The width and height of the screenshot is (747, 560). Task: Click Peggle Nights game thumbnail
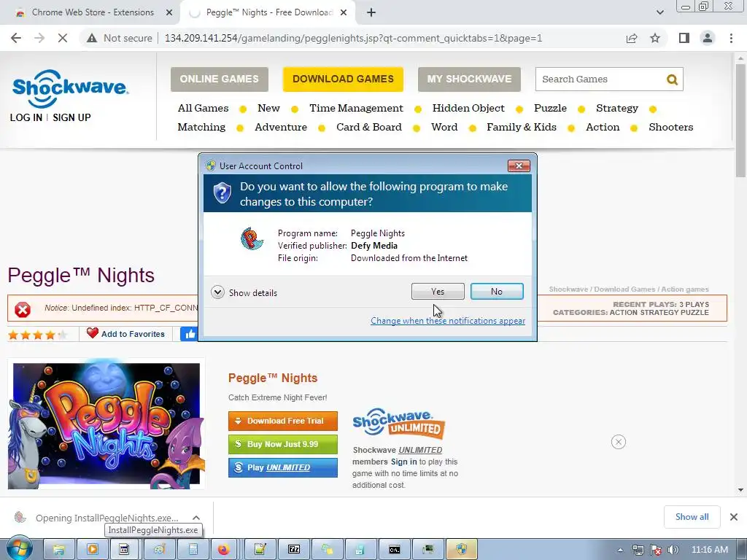[107, 424]
